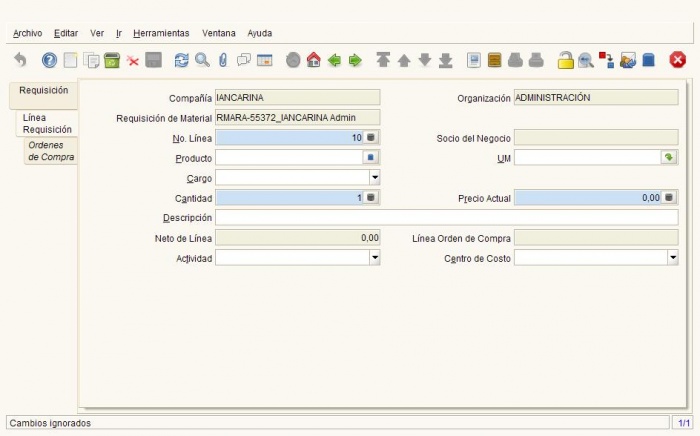Click the 1/1 record counter
700x436 pixels.
pos(683,423)
